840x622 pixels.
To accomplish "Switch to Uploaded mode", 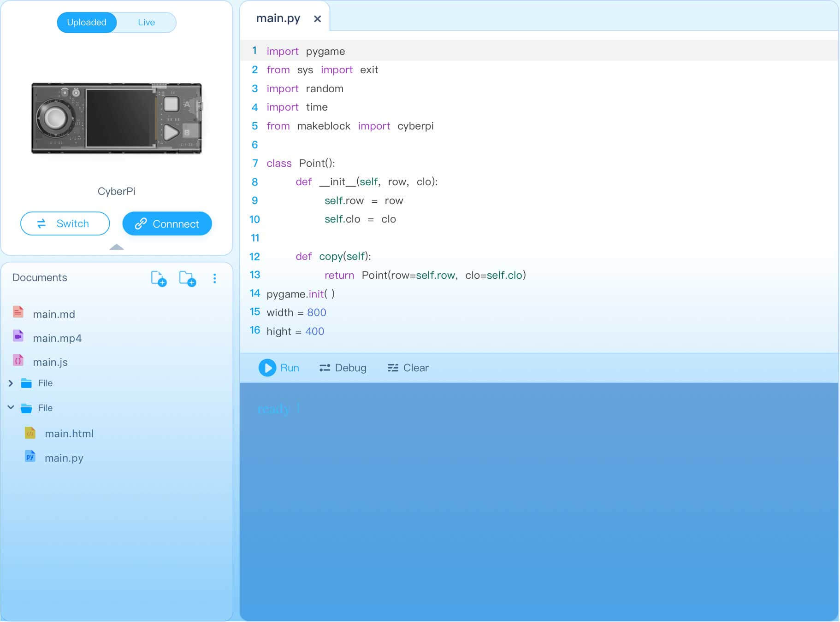I will tap(87, 23).
